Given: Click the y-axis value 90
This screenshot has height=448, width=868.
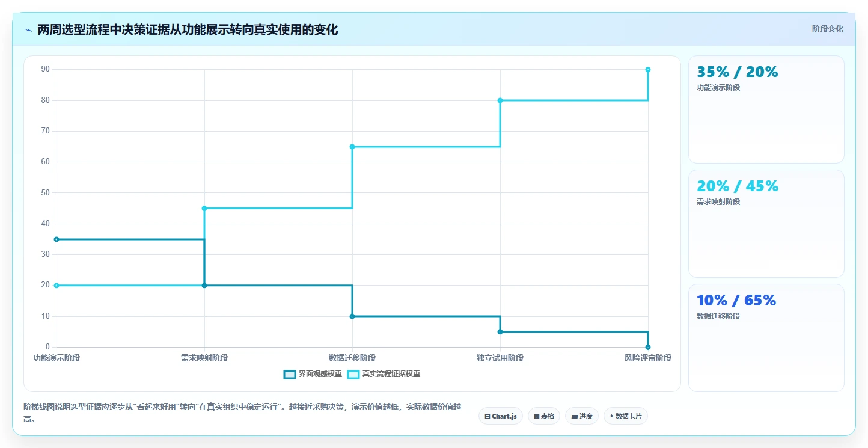Looking at the screenshot, I should click(45, 69).
